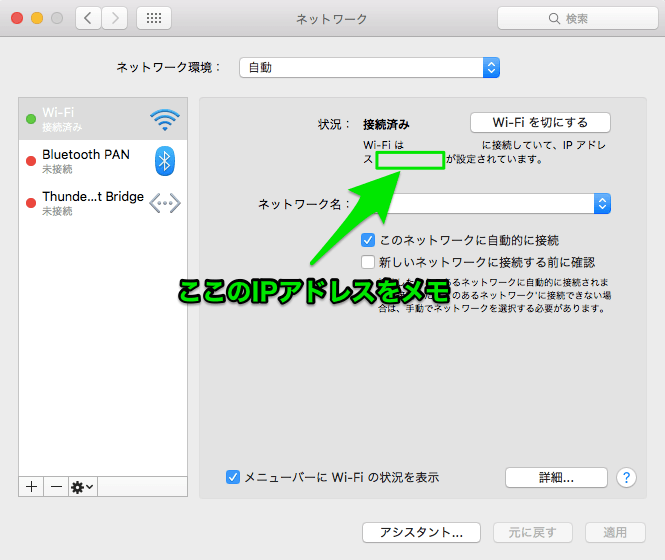Open help with the question mark button
Viewport: 665px width, 560px height.
point(626,478)
